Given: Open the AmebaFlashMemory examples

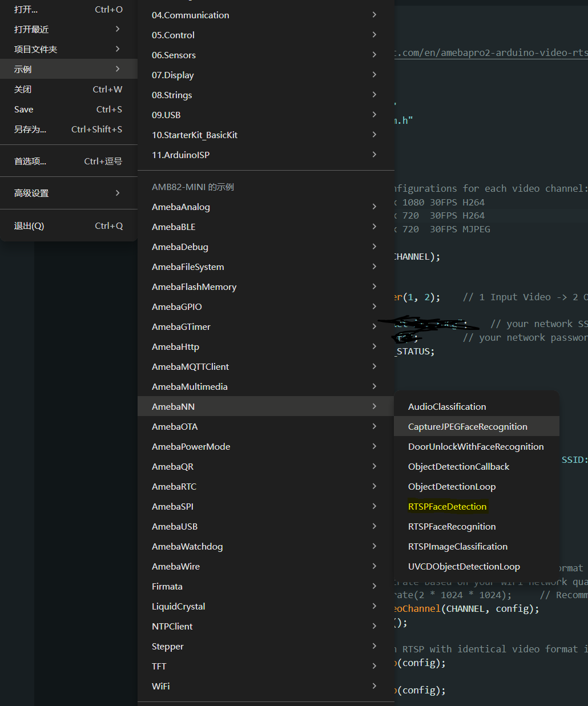Looking at the screenshot, I should click(x=266, y=287).
